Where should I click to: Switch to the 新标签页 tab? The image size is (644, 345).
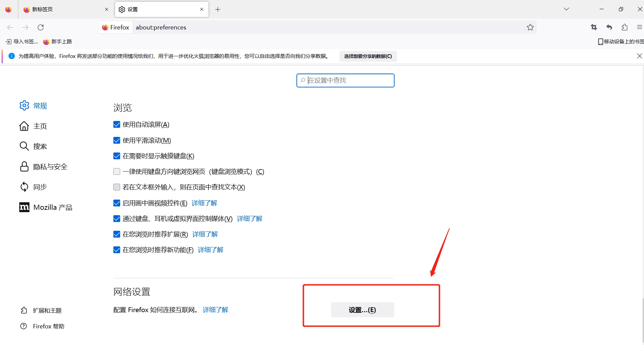pyautogui.click(x=64, y=9)
